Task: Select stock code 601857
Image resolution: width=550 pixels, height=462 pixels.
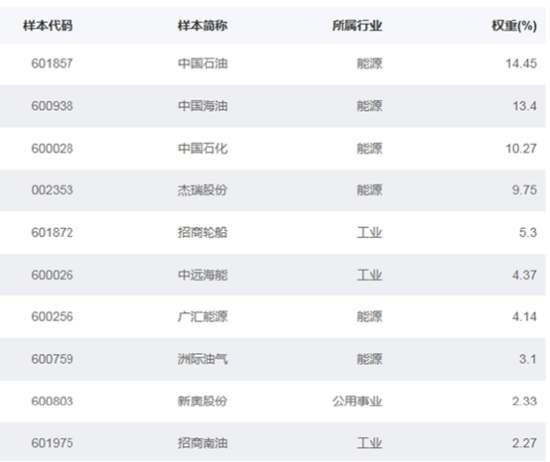Action: tap(52, 63)
